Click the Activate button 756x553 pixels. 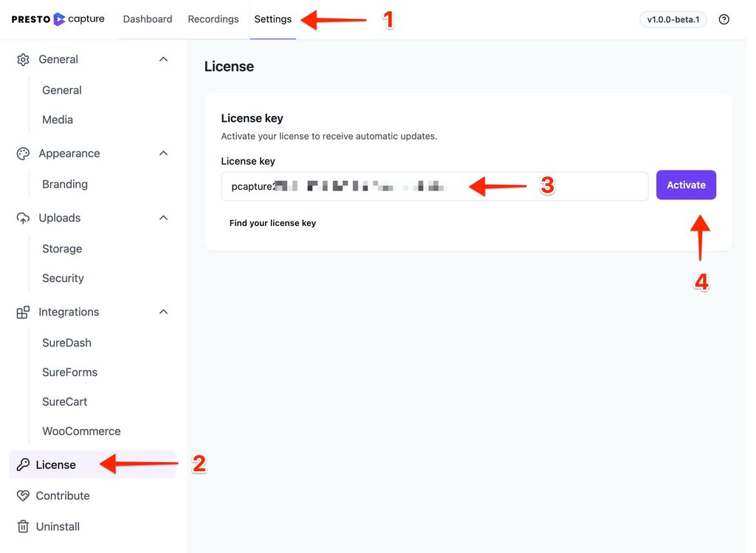[686, 185]
